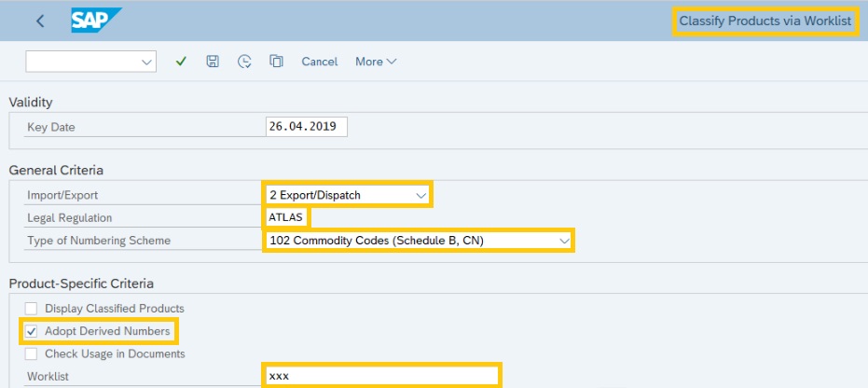The image size is (868, 388).
Task: Click the Key Date label
Action: [51, 127]
